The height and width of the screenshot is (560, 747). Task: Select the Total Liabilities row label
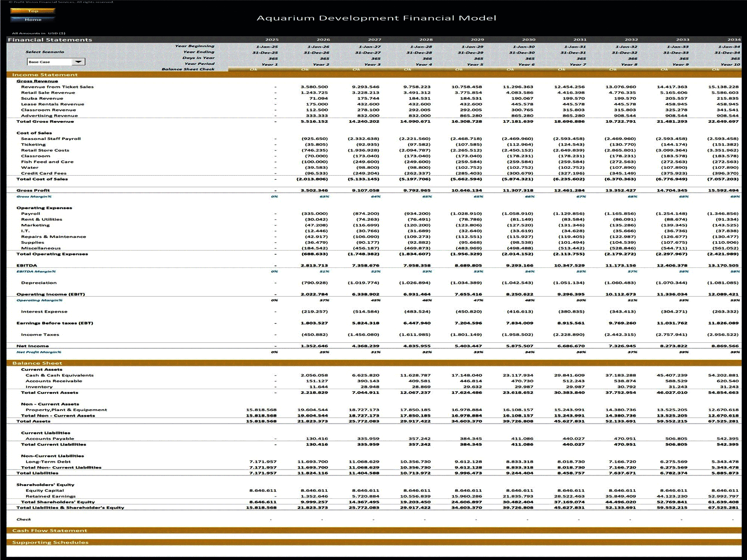pyautogui.click(x=37, y=473)
